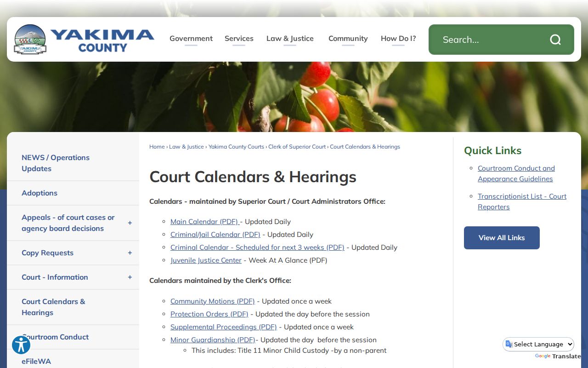Open the Community menu

[x=348, y=39]
